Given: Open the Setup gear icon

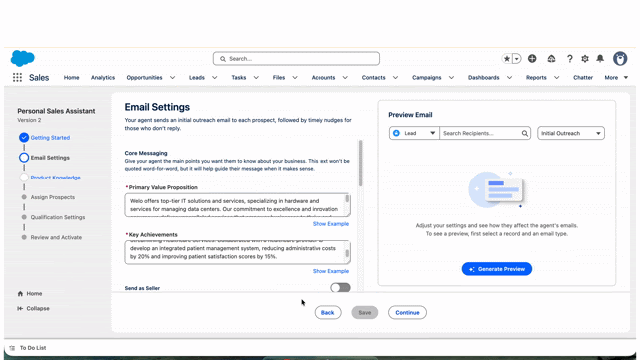Looking at the screenshot, I should [585, 59].
